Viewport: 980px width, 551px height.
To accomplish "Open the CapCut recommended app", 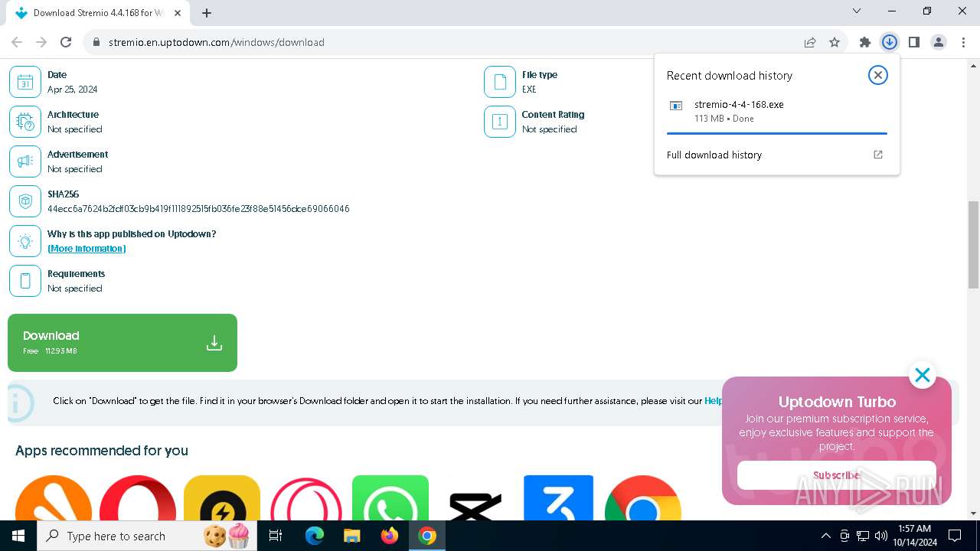I will point(475,497).
